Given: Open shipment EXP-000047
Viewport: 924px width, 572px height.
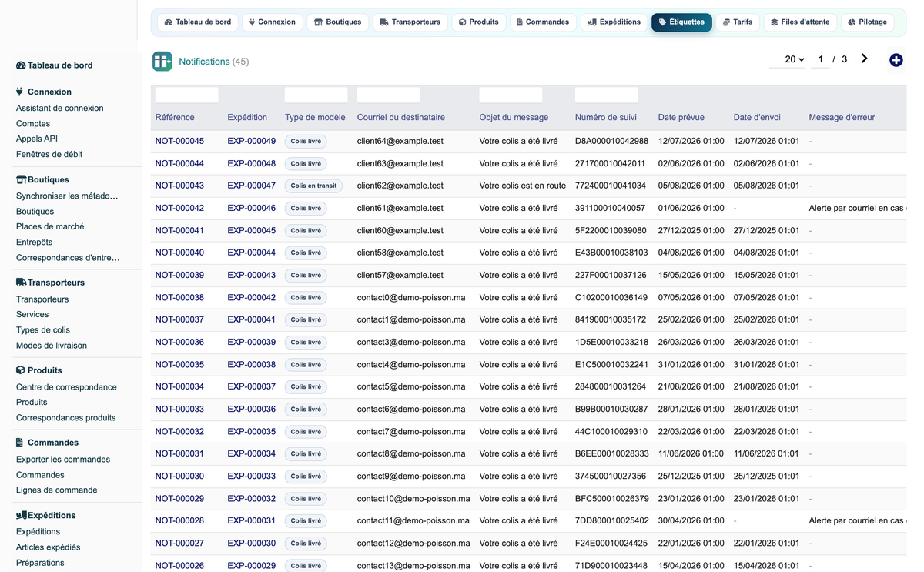Looking at the screenshot, I should 251,186.
